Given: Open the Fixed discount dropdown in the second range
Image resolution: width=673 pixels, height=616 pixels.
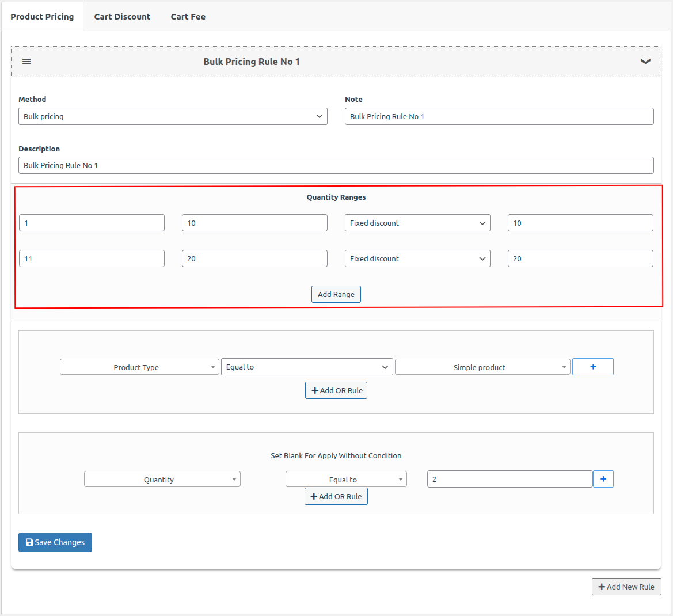Looking at the screenshot, I should point(417,258).
